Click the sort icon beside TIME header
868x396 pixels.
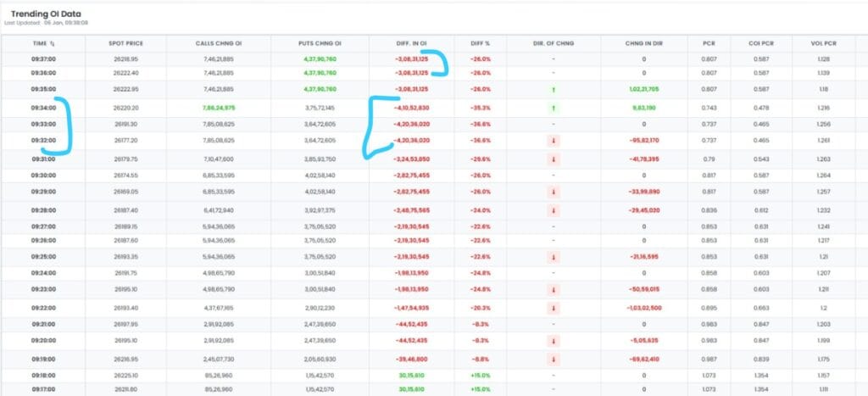tap(53, 43)
